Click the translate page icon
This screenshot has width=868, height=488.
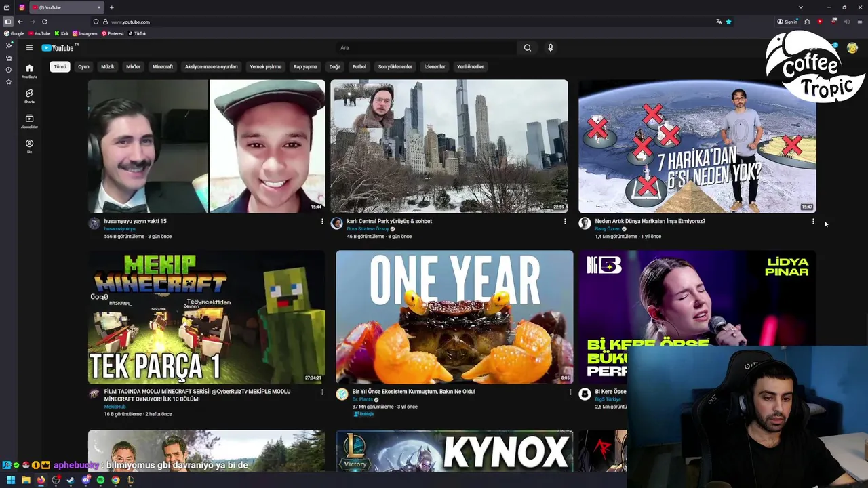tap(719, 22)
